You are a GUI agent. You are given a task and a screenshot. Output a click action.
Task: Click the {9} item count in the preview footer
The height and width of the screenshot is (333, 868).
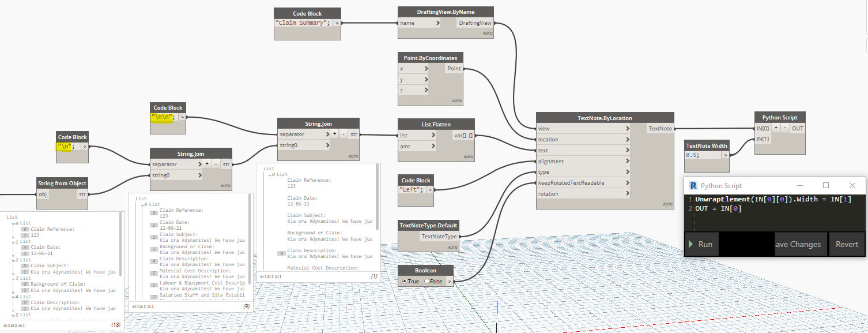(246, 305)
